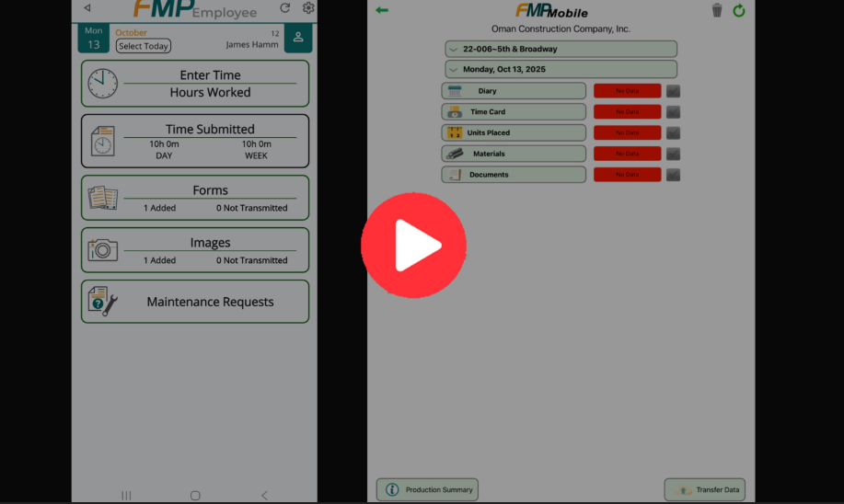This screenshot has width=844, height=504.
Task: Open the Diary module
Action: point(514,91)
